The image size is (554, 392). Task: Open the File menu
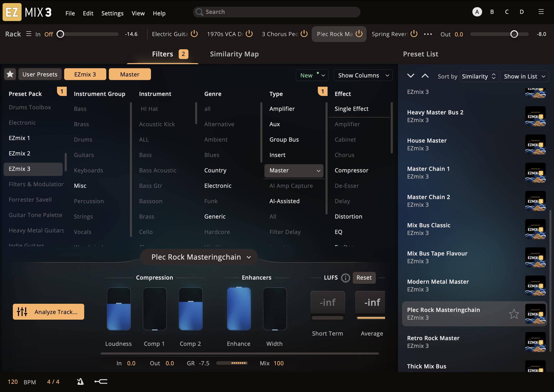(x=70, y=13)
